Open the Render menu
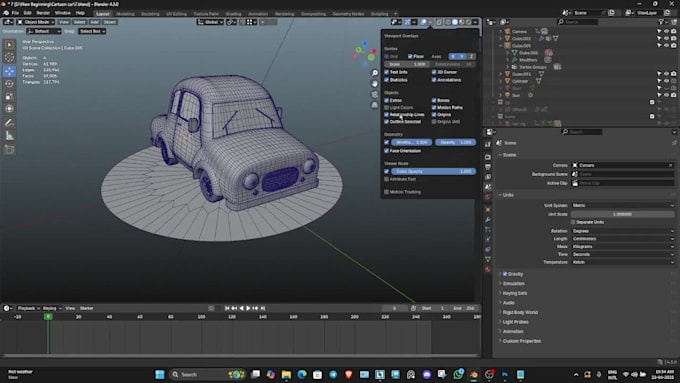The width and height of the screenshot is (680, 383). (43, 13)
